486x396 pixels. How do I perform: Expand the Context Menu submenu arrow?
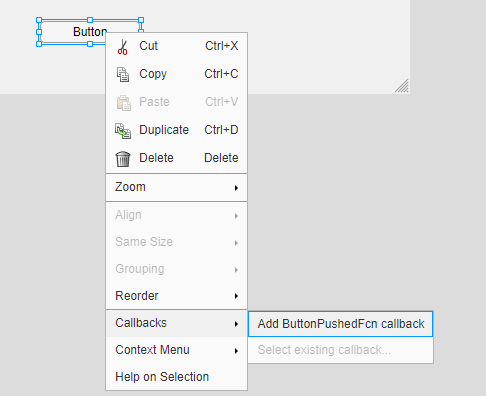236,351
